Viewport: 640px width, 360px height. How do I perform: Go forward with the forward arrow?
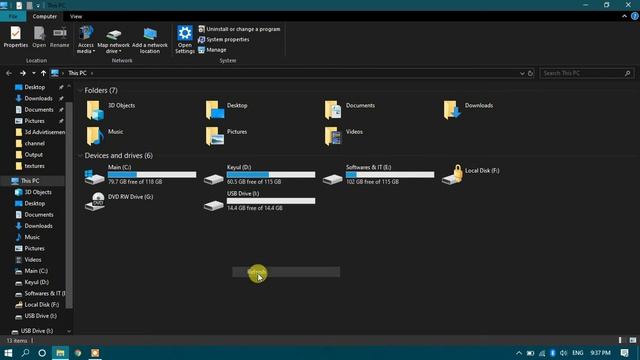(x=22, y=73)
